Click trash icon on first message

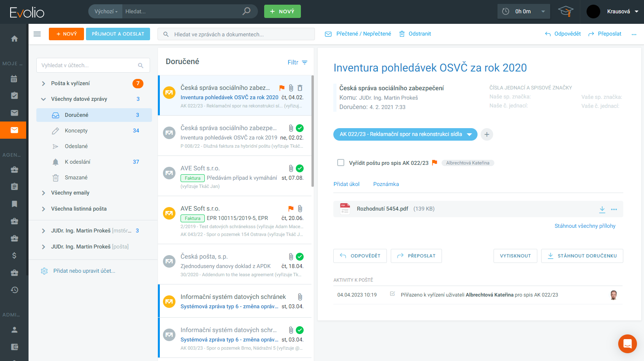[300, 88]
